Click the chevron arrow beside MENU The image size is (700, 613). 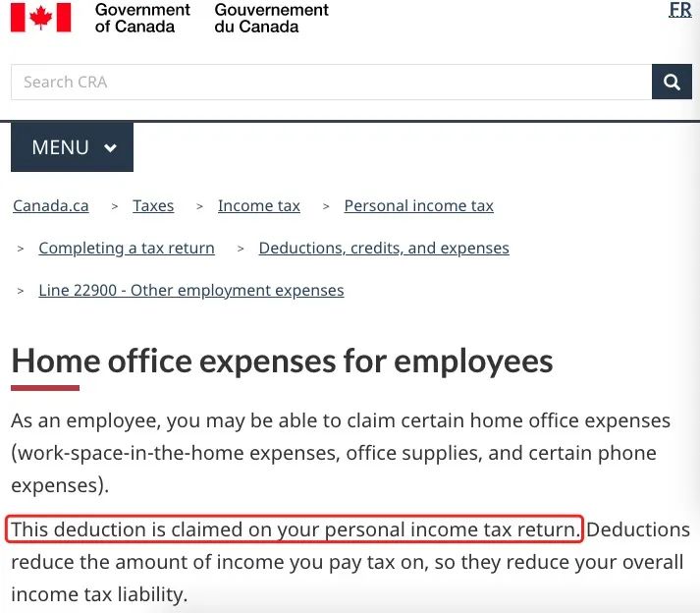click(110, 147)
